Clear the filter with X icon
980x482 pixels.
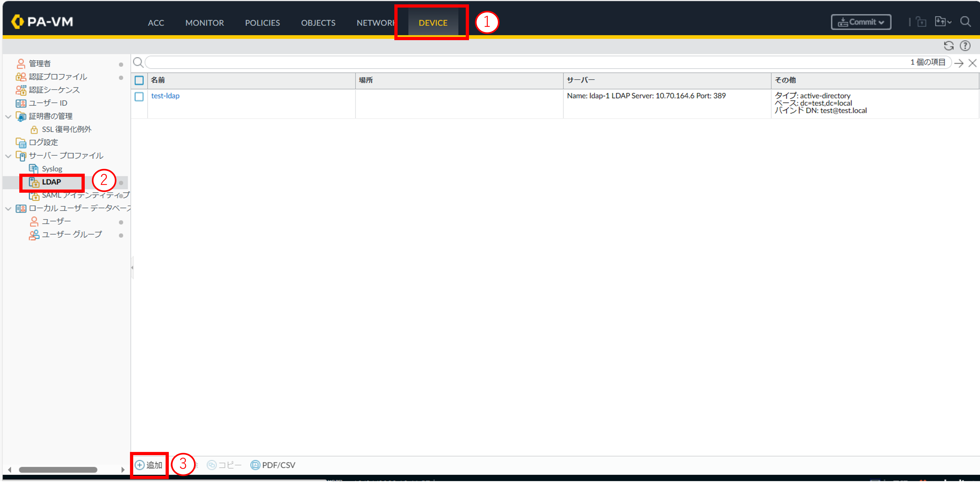point(972,63)
